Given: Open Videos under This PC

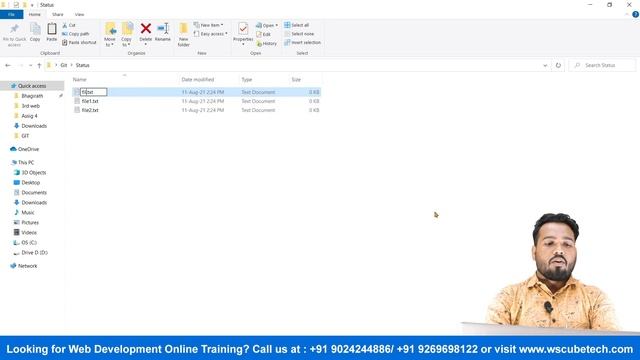Looking at the screenshot, I should [x=29, y=233].
